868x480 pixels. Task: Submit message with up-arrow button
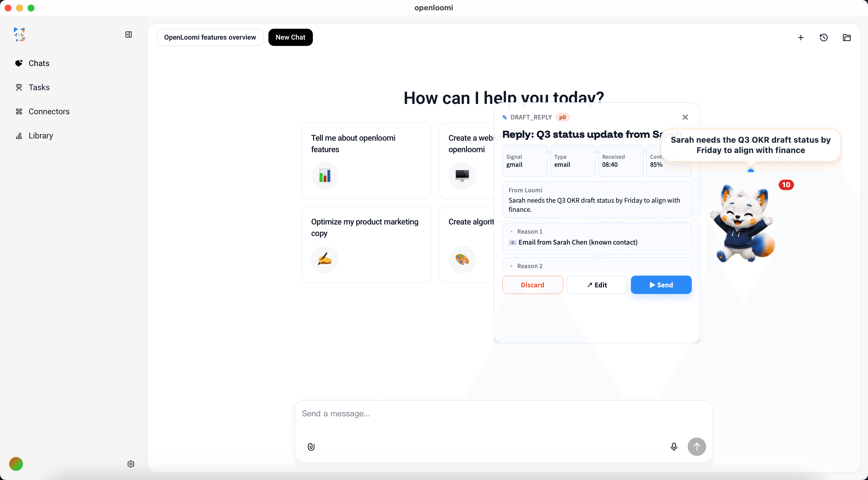[696, 447]
